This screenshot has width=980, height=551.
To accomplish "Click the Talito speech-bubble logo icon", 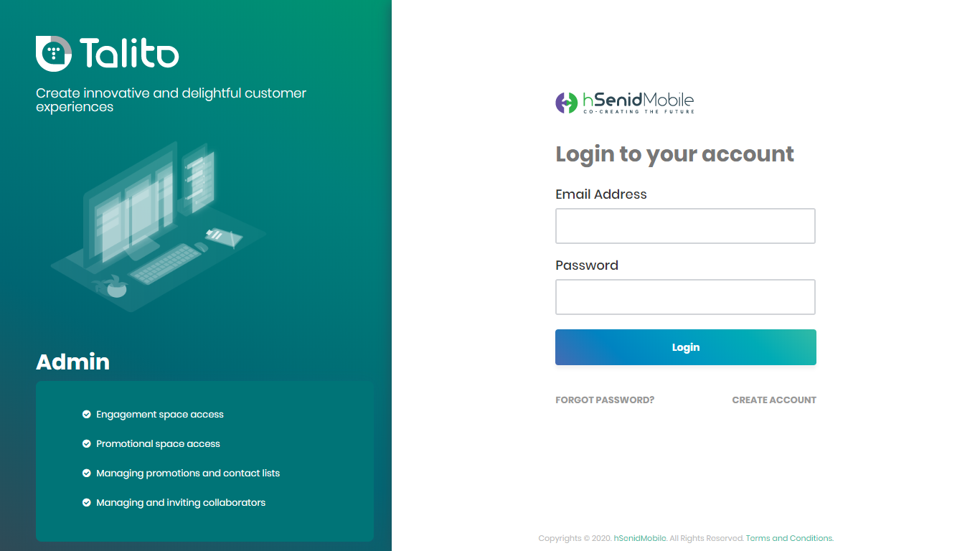I will pos(54,54).
